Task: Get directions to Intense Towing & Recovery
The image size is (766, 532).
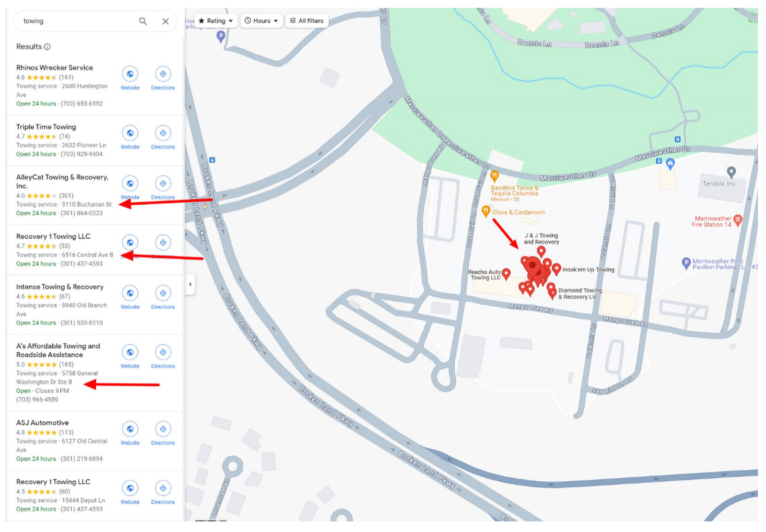Action: point(163,293)
